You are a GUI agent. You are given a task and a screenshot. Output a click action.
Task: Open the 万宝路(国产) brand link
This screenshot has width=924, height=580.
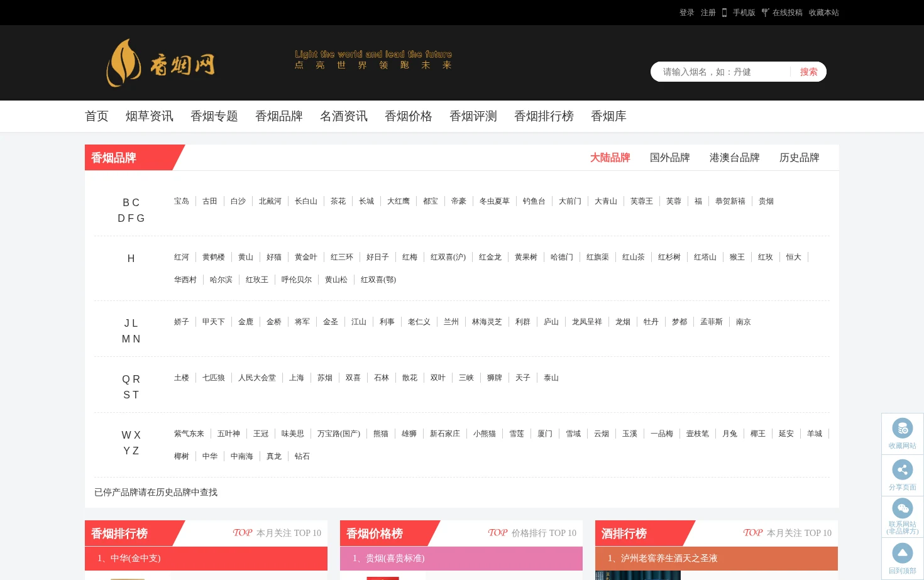pos(339,434)
